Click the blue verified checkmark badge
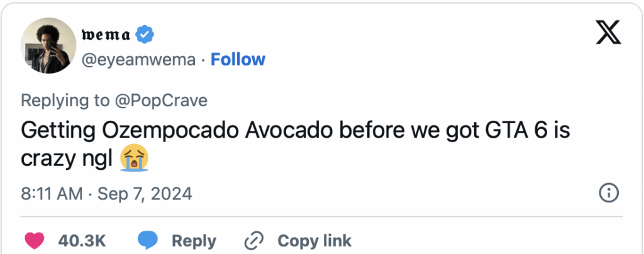The image size is (644, 254). point(144,35)
